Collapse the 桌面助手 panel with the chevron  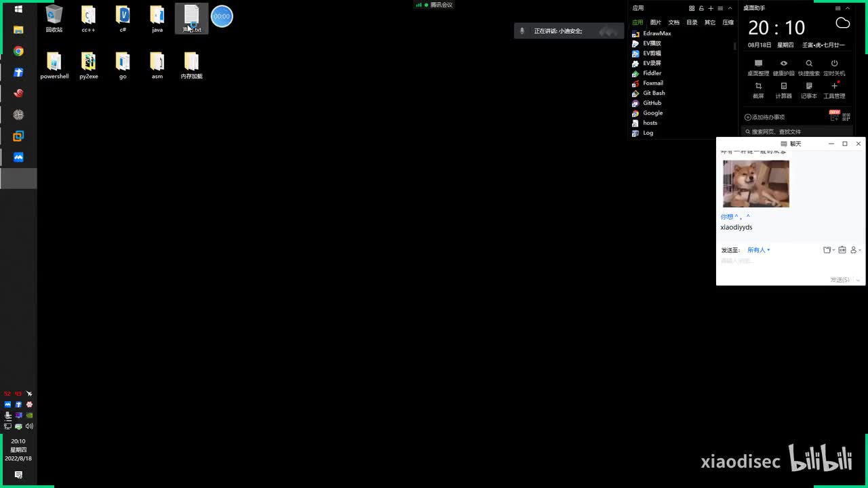coord(848,8)
